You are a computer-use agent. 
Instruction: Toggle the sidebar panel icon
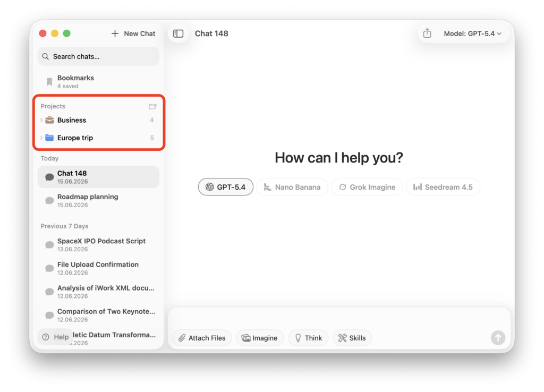pos(178,33)
